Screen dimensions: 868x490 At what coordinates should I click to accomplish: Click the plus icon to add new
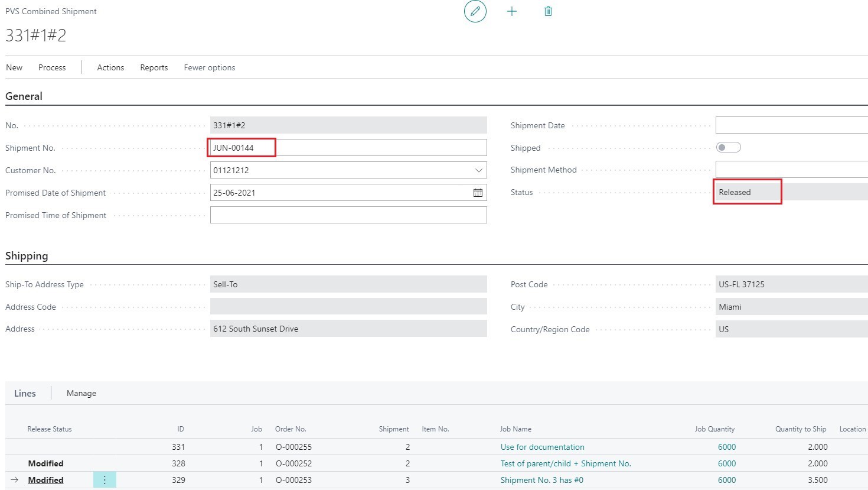click(x=512, y=11)
